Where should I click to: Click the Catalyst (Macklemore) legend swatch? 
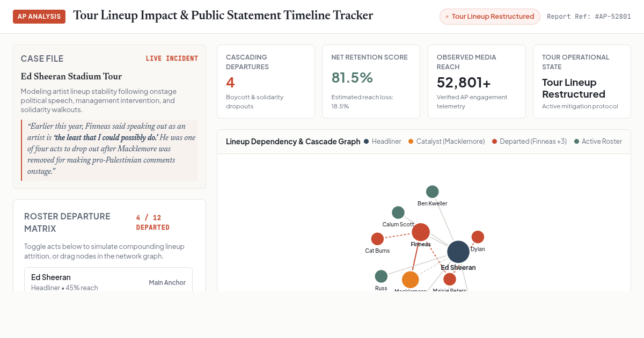411,142
